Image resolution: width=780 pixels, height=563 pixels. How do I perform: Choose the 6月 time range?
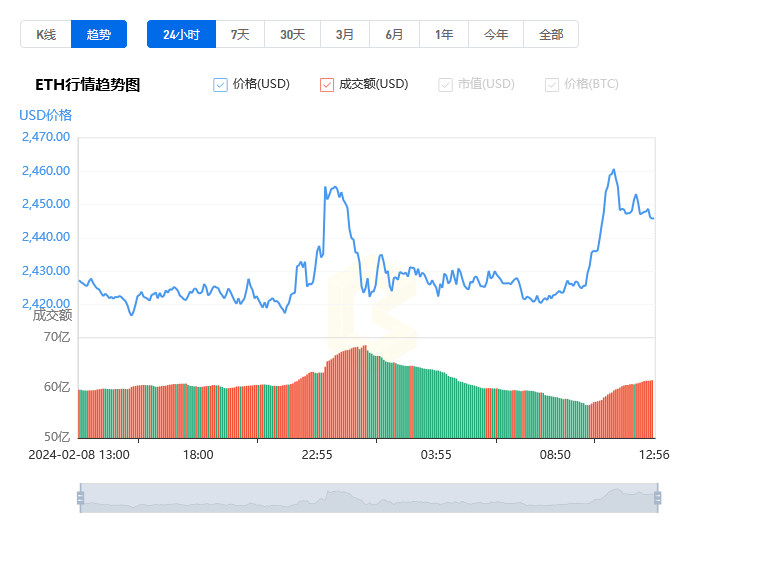pos(394,34)
